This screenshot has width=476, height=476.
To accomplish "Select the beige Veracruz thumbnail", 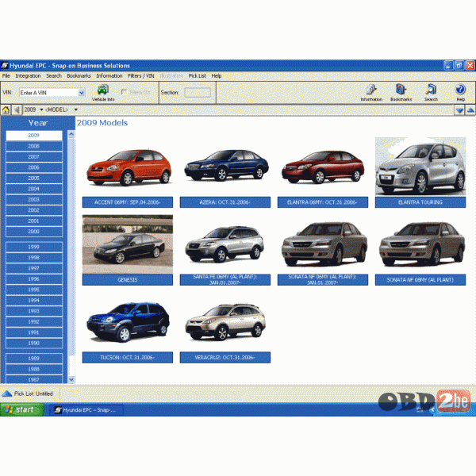I will click(225, 322).
